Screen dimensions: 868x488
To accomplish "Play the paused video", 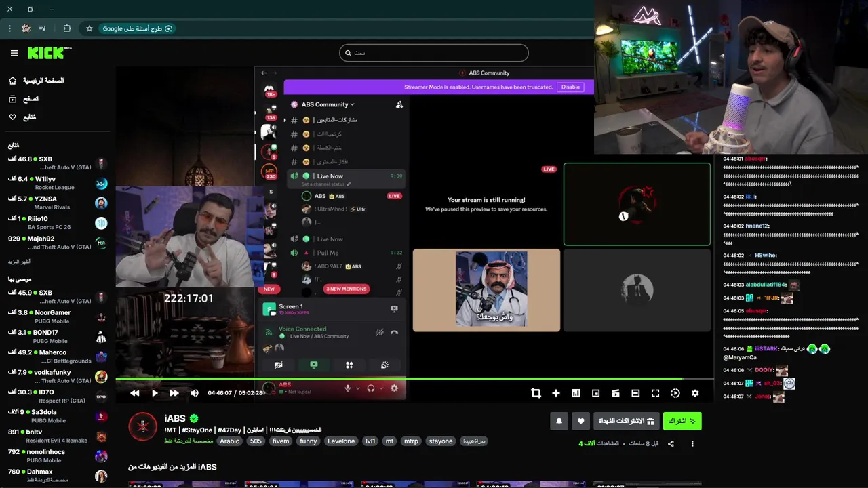I will (155, 393).
